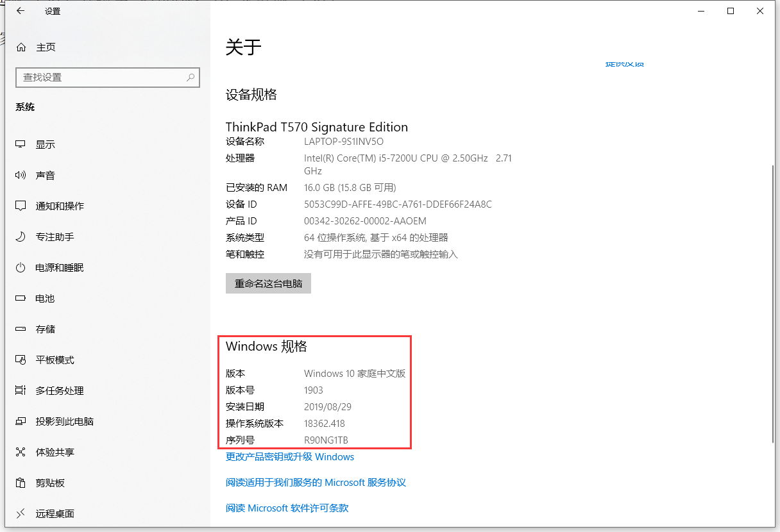Image resolution: width=780 pixels, height=532 pixels.
Task: Click the 关于 page title
Action: coord(244,47)
